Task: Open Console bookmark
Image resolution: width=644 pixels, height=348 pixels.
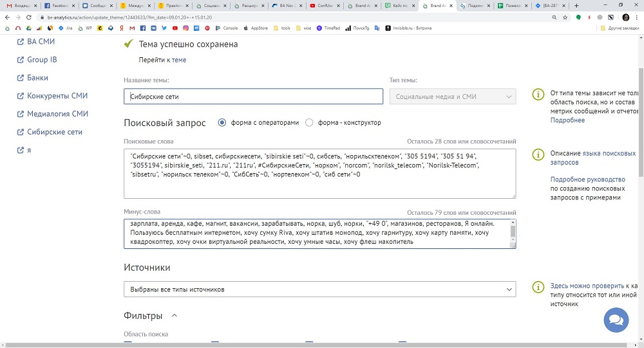Action: (227, 28)
